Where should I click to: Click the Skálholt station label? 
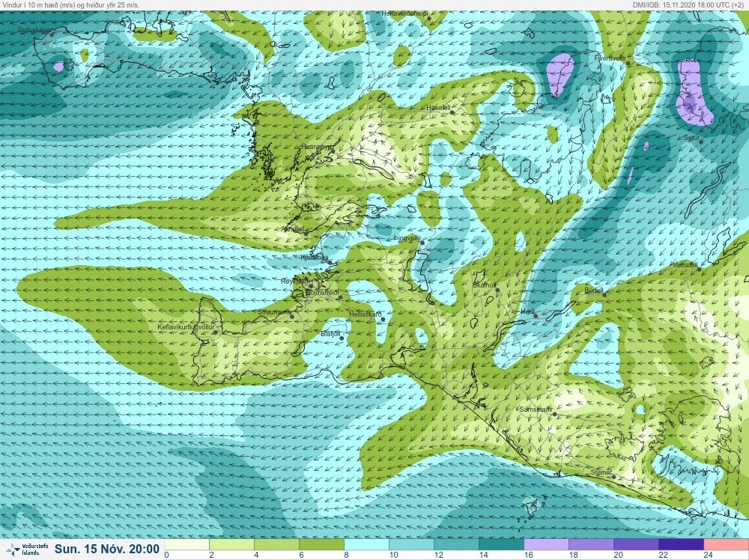point(485,285)
